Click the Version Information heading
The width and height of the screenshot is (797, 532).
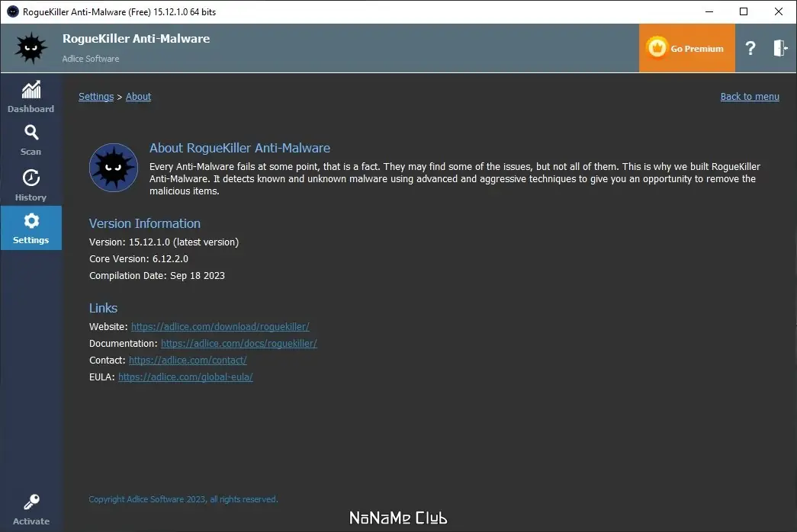[x=145, y=223]
